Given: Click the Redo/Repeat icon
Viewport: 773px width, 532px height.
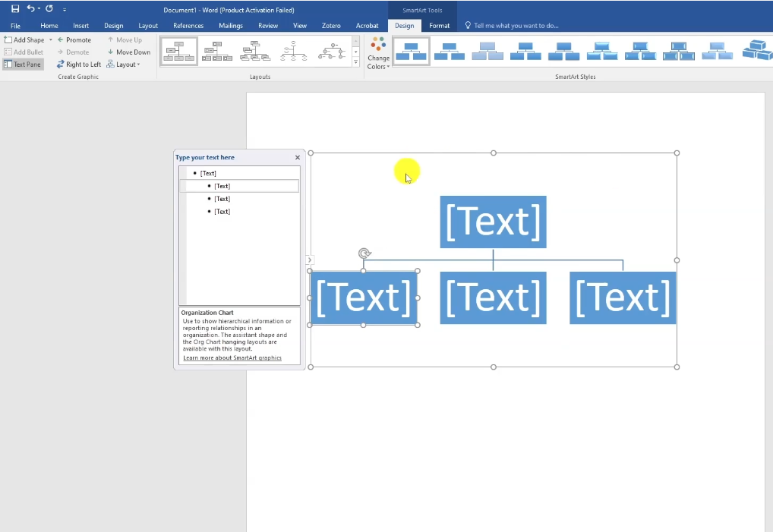Looking at the screenshot, I should point(49,9).
